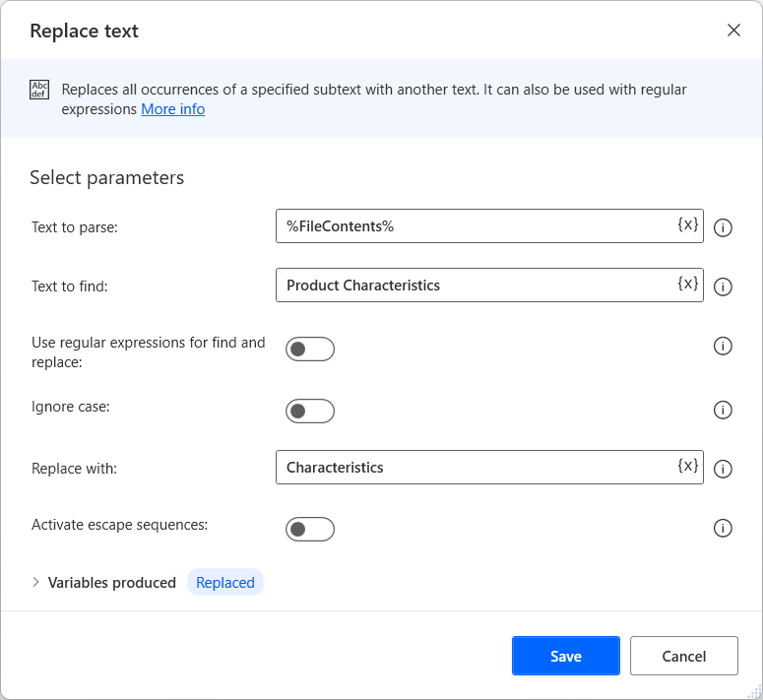Viewport: 763px width, 700px height.
Task: Click variable picker icon in Replace with field
Action: tap(687, 466)
